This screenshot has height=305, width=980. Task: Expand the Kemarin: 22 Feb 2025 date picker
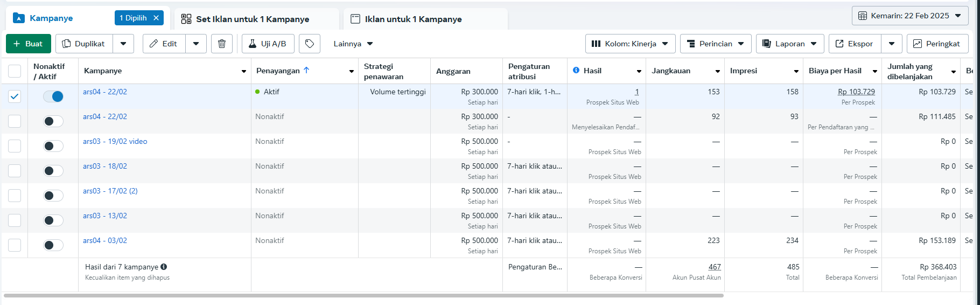pyautogui.click(x=909, y=16)
